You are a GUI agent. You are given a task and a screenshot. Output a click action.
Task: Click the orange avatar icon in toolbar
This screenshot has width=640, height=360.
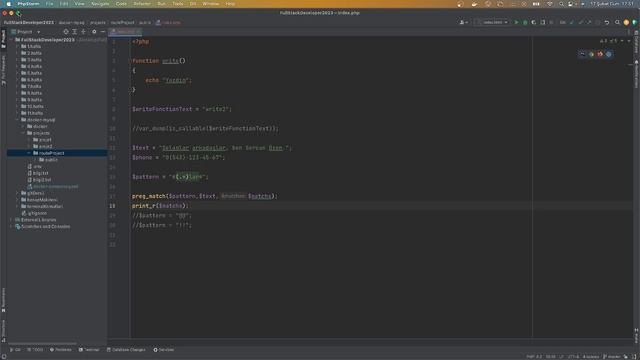pyautogui.click(x=626, y=22)
